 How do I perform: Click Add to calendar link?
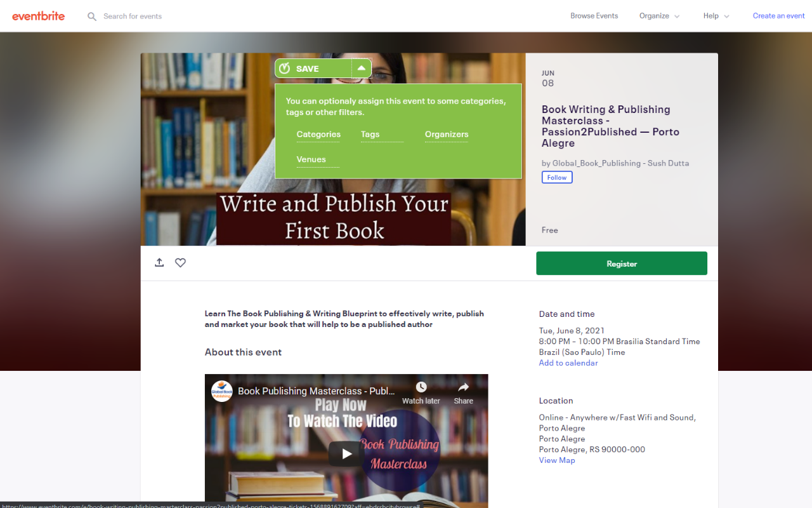[x=568, y=363]
